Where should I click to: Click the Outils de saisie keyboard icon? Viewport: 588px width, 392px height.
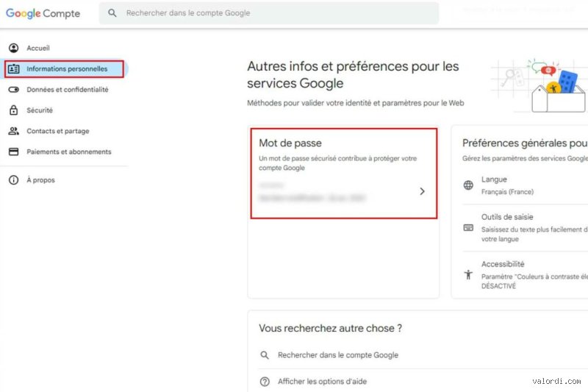click(x=468, y=228)
